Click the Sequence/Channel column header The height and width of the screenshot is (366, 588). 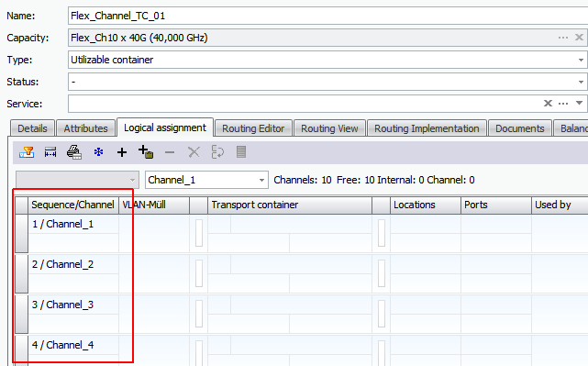click(73, 205)
